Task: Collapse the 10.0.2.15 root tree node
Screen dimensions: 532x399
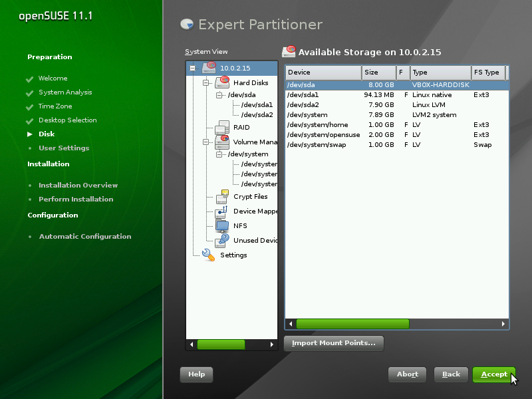Action: point(192,68)
